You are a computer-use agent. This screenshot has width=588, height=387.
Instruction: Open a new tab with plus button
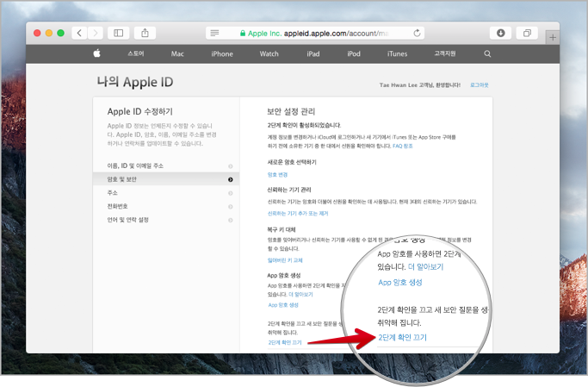(553, 37)
